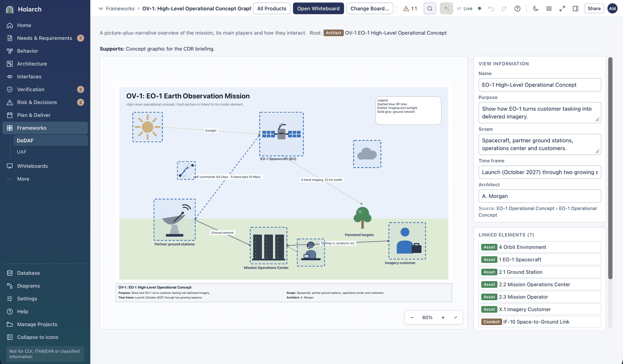This screenshot has height=364, width=623.
Task: Toggle the side panel layout icon
Action: [575, 9]
